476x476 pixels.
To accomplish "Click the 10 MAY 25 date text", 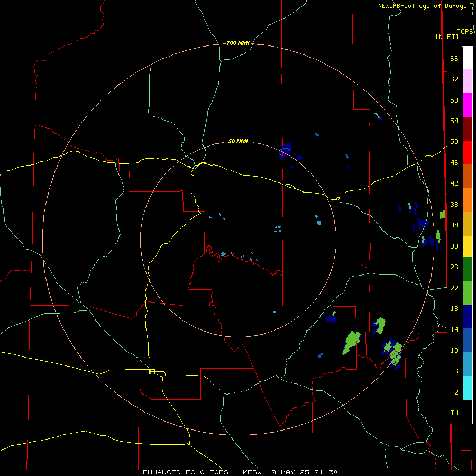I will (288, 472).
